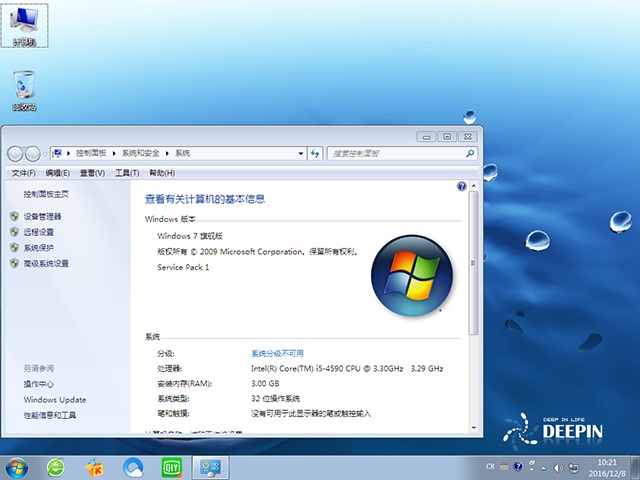Open 系统保护 link in sidebar
The image size is (640, 480).
[x=39, y=248]
